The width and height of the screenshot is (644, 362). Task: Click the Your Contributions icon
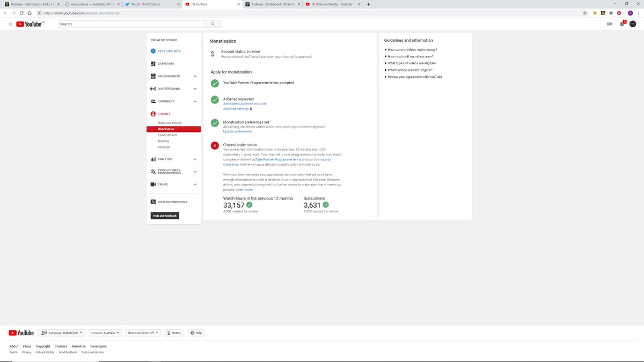point(153,202)
